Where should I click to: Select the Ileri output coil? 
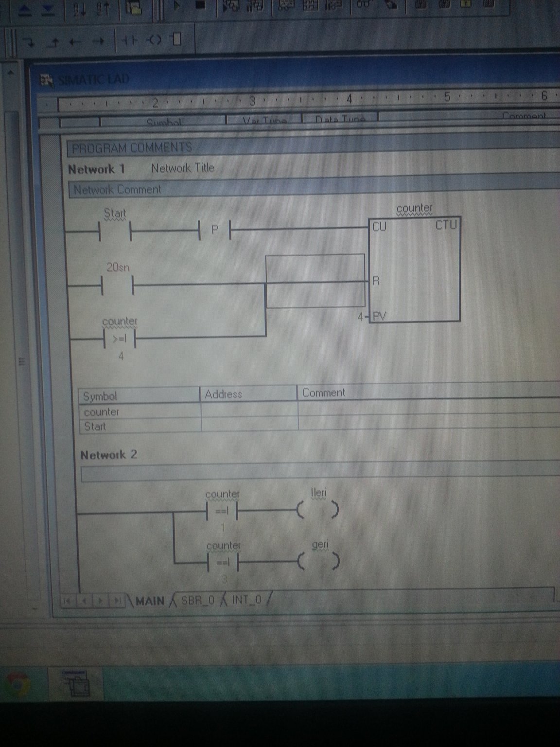coord(318,510)
